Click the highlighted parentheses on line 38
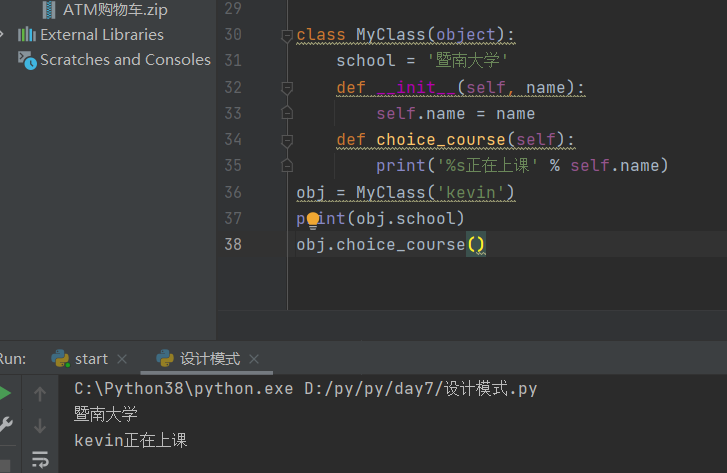Image resolution: width=727 pixels, height=473 pixels. pyautogui.click(x=476, y=244)
